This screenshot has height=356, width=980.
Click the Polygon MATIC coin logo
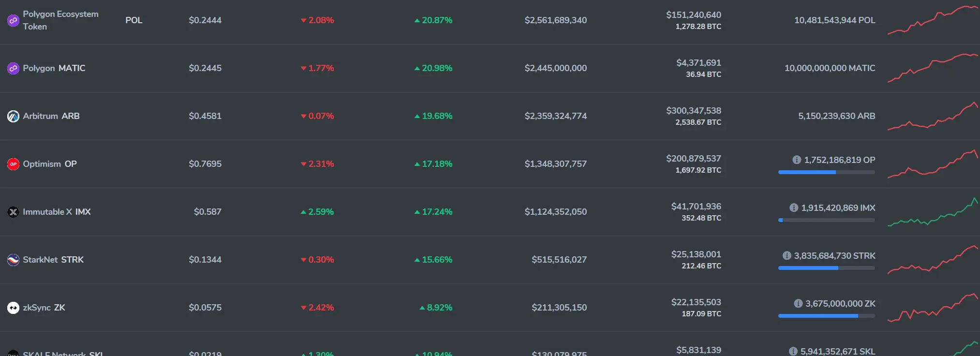(13, 68)
